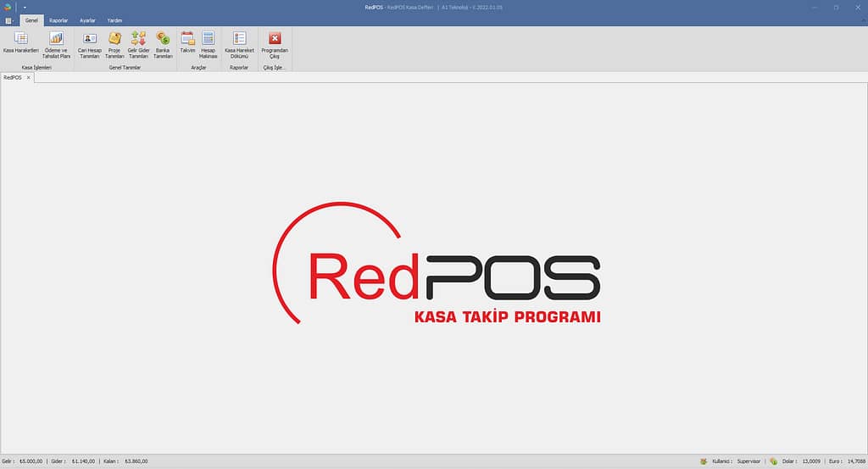
Task: Open Ödeme ve Tahsilat Planı
Action: 56,45
